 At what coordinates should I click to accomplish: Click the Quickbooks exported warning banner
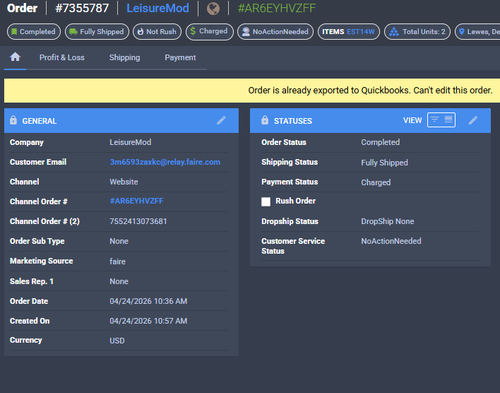[252, 90]
